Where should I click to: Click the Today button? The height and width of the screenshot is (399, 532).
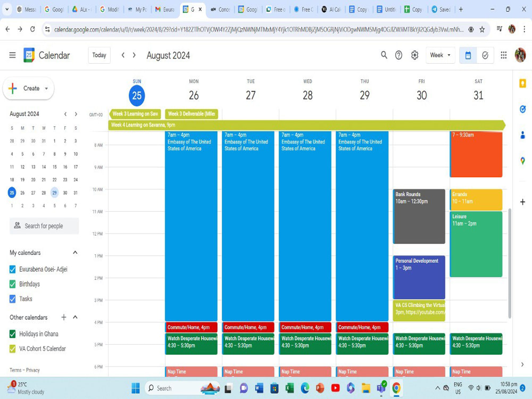pos(99,55)
